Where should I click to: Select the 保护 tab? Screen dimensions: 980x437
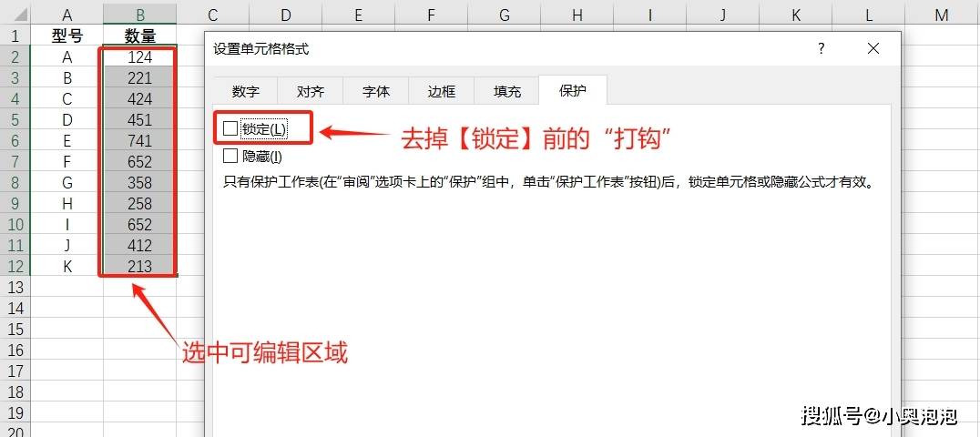pyautogui.click(x=573, y=90)
